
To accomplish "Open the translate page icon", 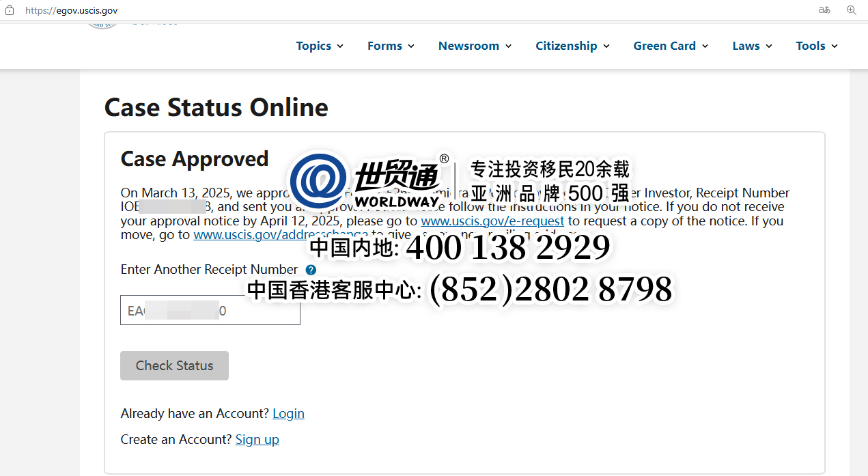I will [824, 10].
